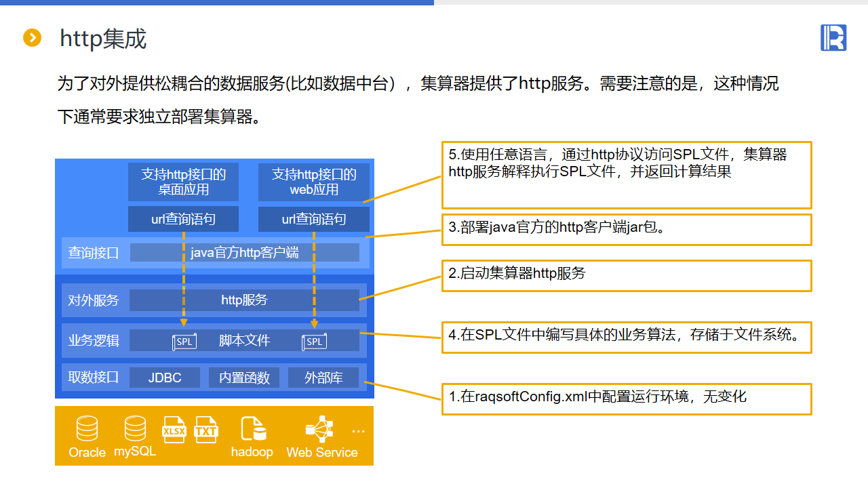Click the TXT file icon

click(x=206, y=430)
